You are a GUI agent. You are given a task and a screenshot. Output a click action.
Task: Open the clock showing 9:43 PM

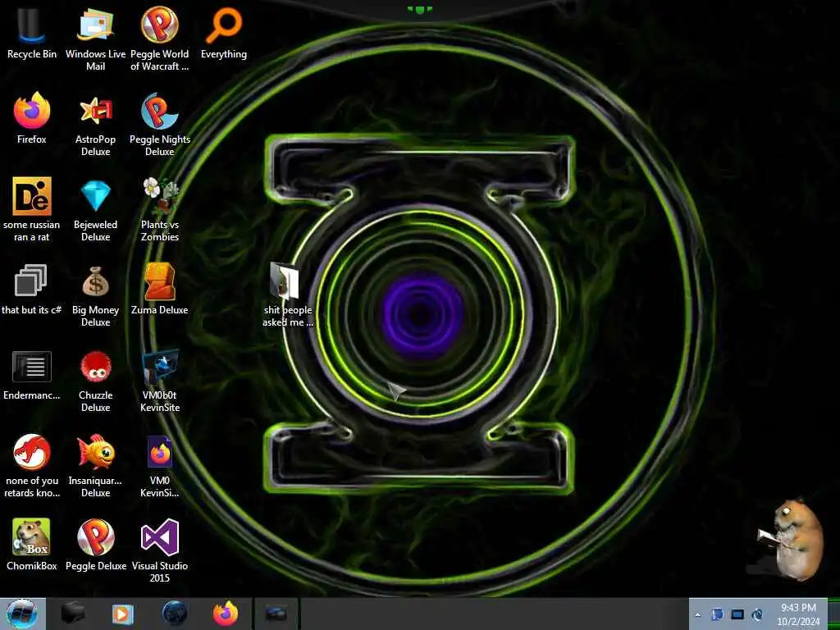(798, 614)
